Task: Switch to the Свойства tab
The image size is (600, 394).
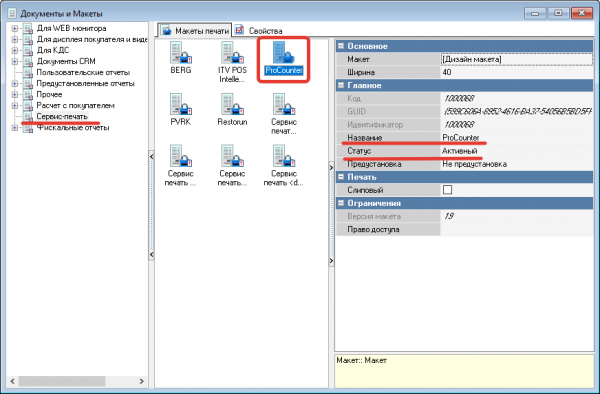Action: click(x=259, y=31)
